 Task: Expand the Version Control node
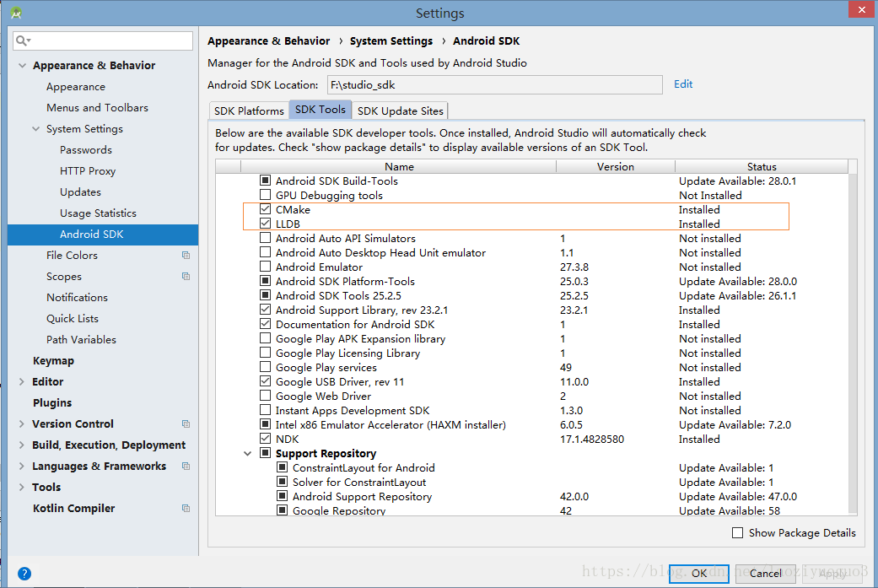pos(22,424)
